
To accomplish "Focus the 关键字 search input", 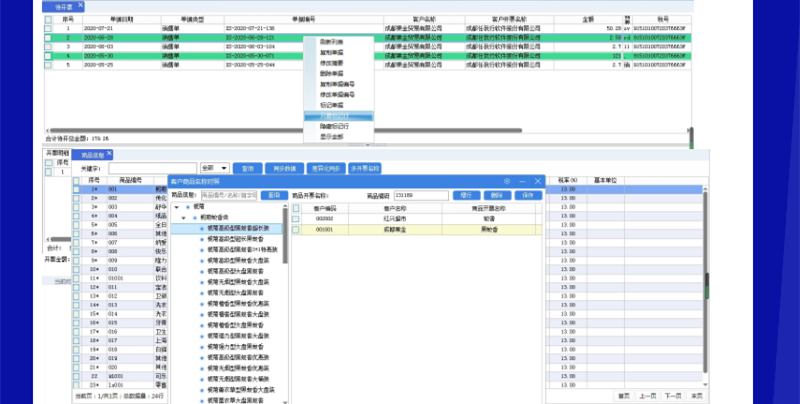I will [153, 168].
